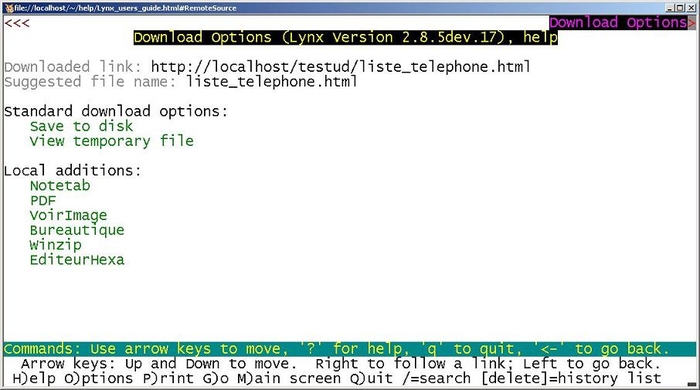Click the downloaded link URL text
The height and width of the screenshot is (390, 700).
341,67
